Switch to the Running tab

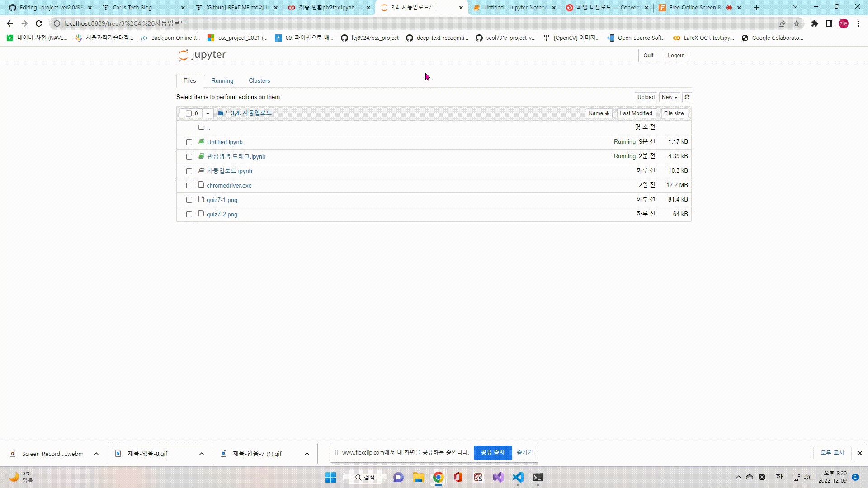coord(222,80)
